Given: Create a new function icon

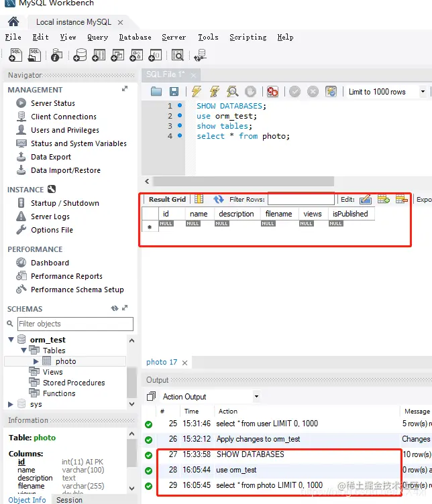Looking at the screenshot, I should (155, 55).
